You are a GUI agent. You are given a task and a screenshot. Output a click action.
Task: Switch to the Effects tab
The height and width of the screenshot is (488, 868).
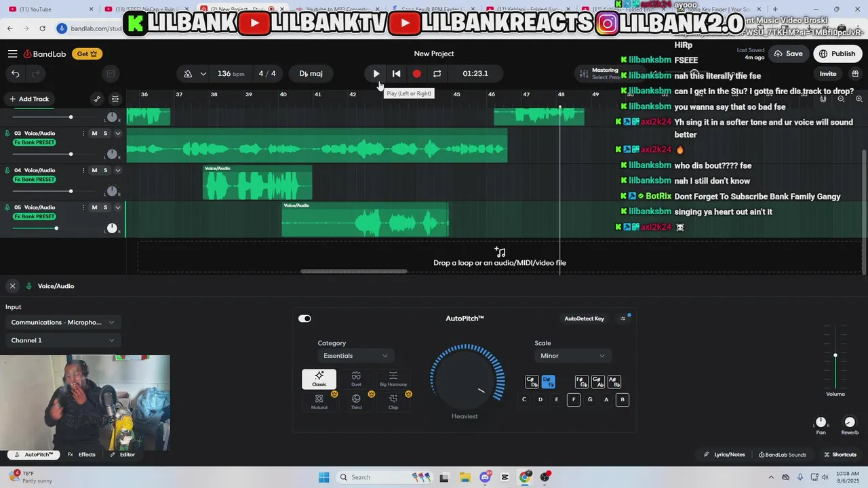coord(82,455)
